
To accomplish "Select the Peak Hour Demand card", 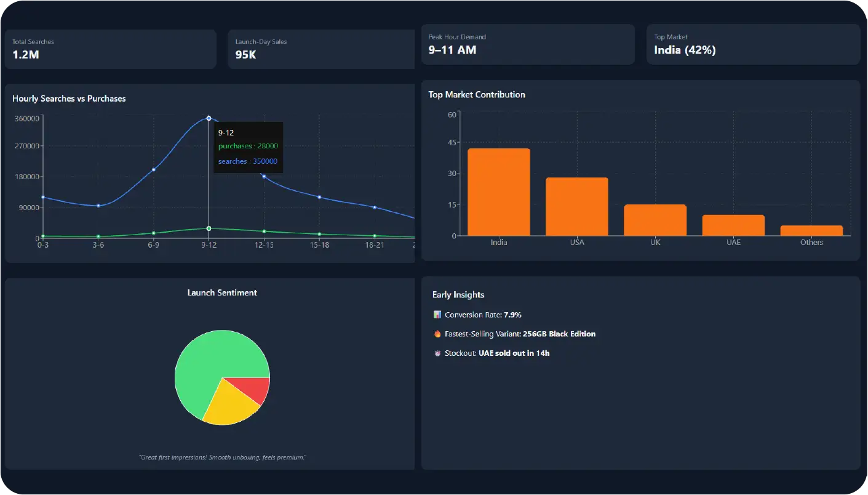I will tap(527, 44).
